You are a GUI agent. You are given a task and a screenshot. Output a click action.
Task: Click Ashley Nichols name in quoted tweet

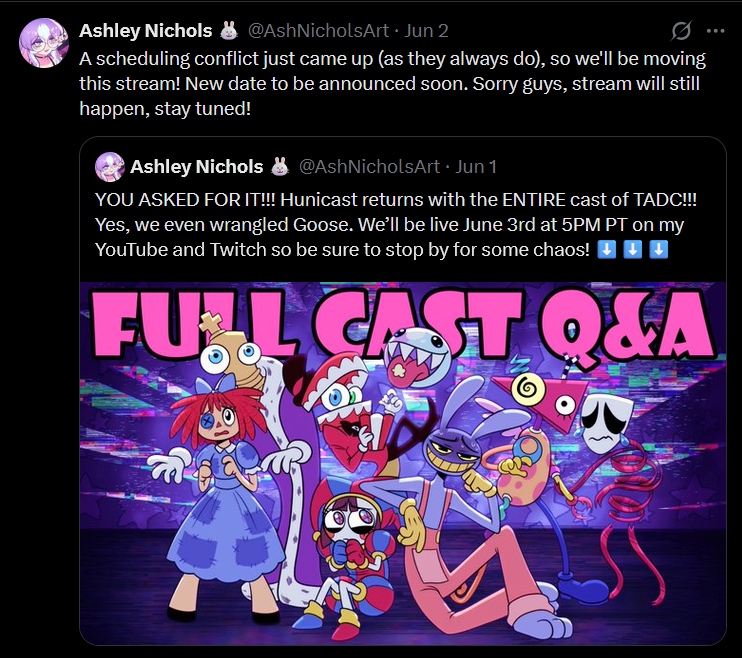point(196,167)
